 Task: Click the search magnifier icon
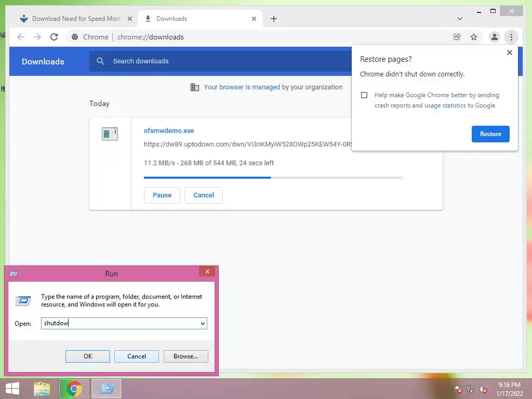pyautogui.click(x=100, y=61)
